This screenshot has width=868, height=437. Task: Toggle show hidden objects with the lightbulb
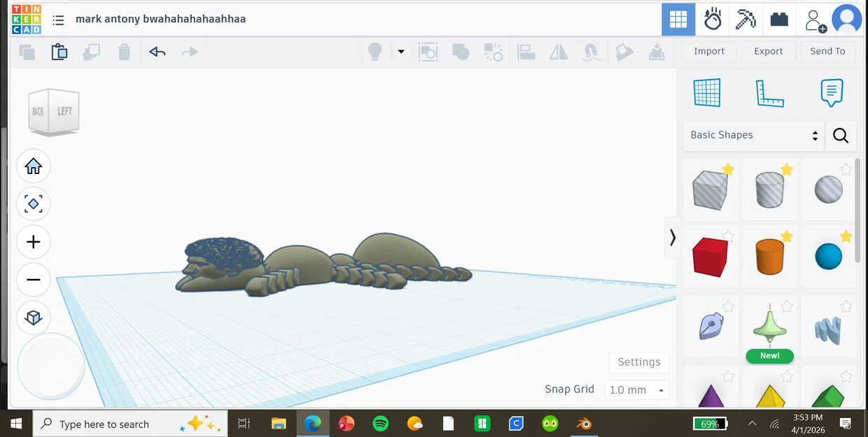click(x=376, y=51)
